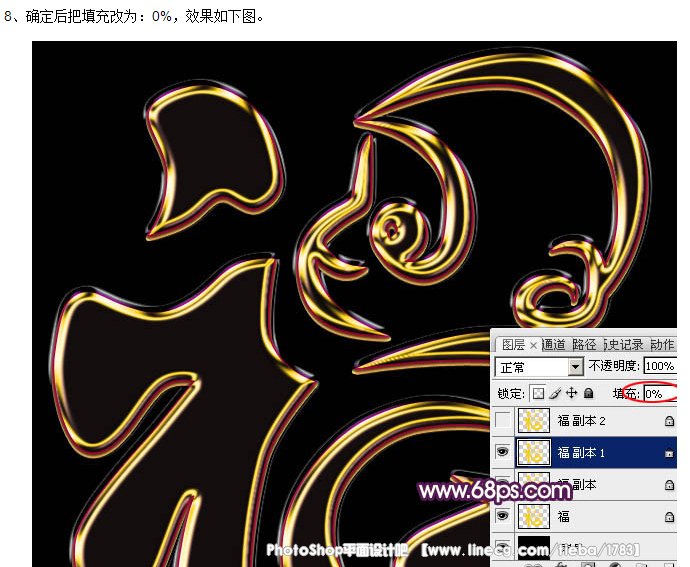This screenshot has height=567, width=690.
Task: Switch to the 通道 tab
Action: [x=554, y=345]
